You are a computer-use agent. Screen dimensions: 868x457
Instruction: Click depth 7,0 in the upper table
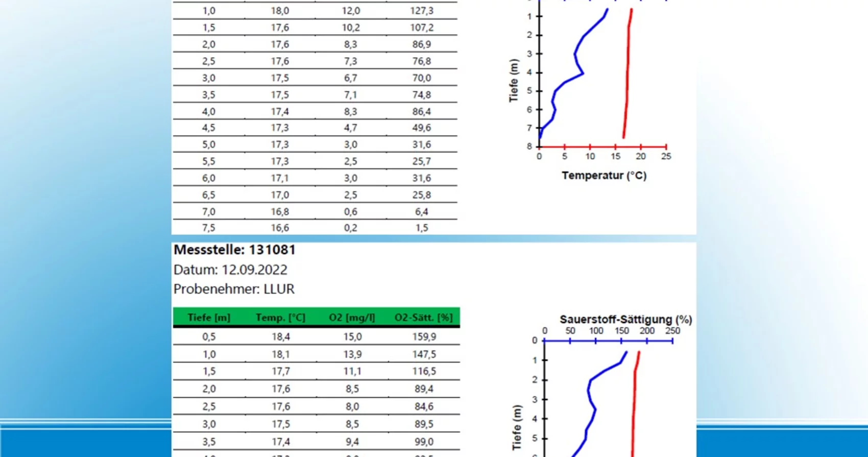[209, 212]
